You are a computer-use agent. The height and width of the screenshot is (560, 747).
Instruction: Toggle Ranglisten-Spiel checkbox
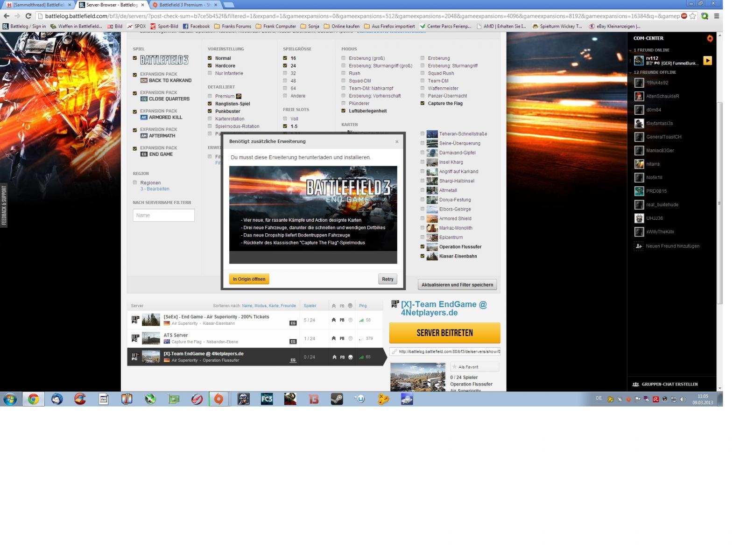(x=210, y=104)
